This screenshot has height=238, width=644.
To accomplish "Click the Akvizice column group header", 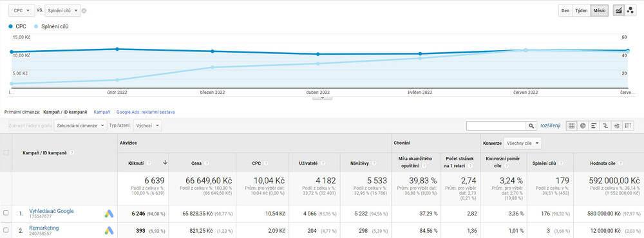I will point(128,143).
